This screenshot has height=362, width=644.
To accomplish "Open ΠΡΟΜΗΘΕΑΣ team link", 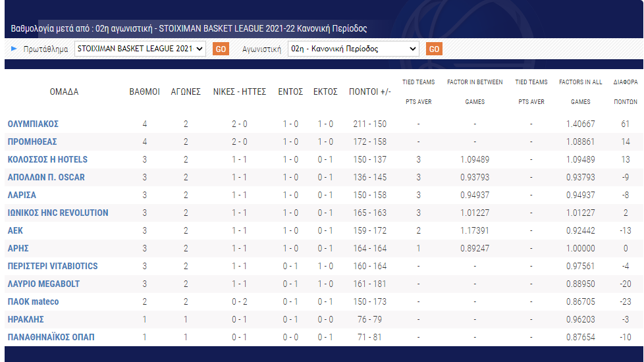I will point(32,142).
